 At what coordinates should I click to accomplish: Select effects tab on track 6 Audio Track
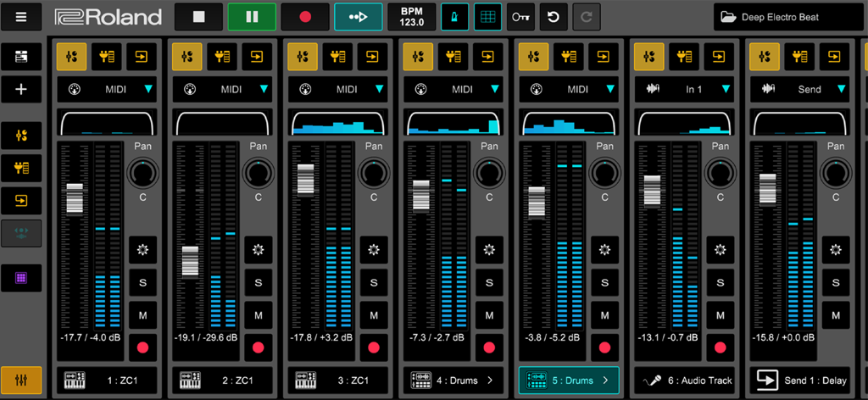pos(684,57)
